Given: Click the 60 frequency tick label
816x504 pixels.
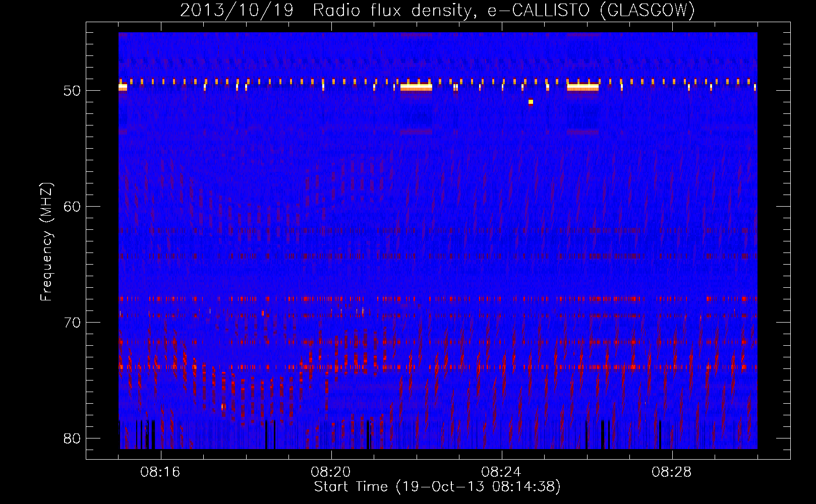Looking at the screenshot, I should 72,207.
